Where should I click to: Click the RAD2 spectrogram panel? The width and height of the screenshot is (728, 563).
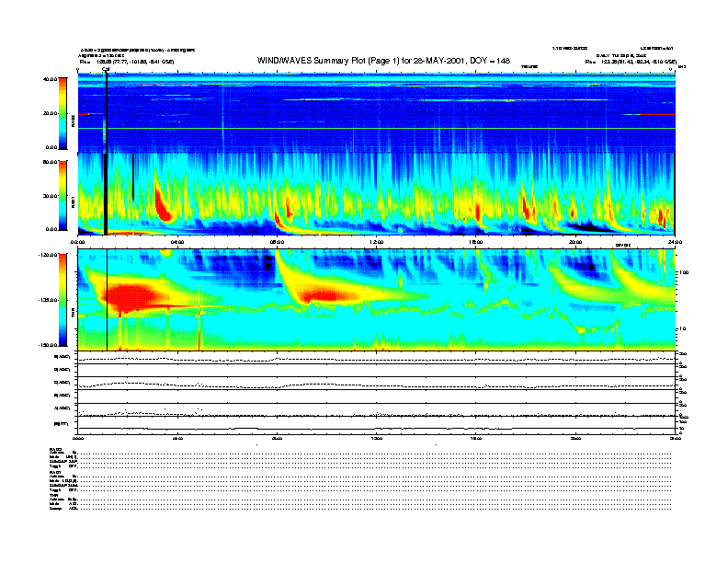[x=377, y=113]
